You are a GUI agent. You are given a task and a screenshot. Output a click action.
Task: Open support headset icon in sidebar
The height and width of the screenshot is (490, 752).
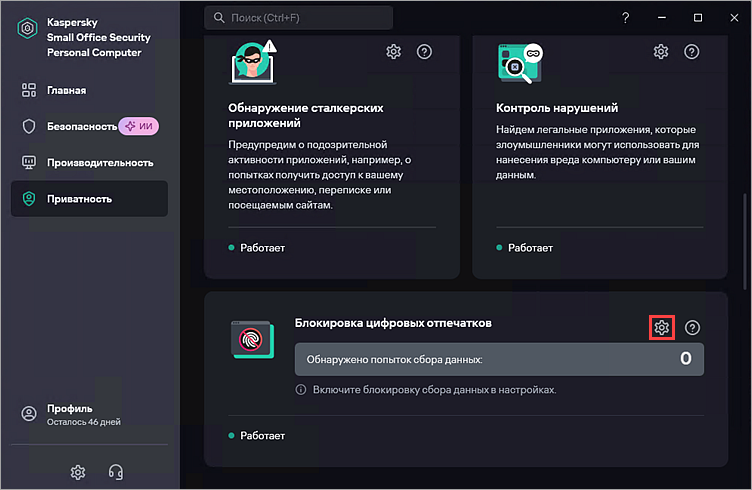(x=116, y=472)
